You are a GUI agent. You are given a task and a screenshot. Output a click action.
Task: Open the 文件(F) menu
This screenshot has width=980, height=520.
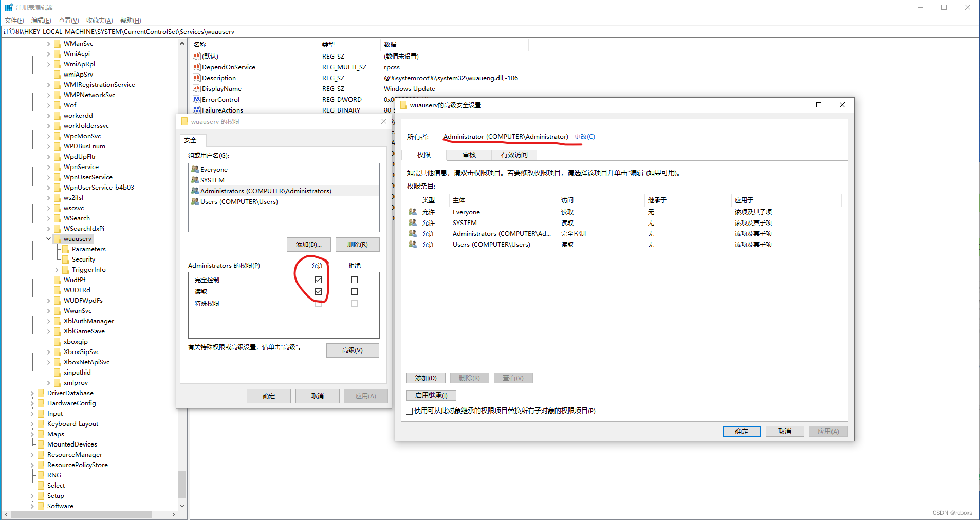click(14, 21)
